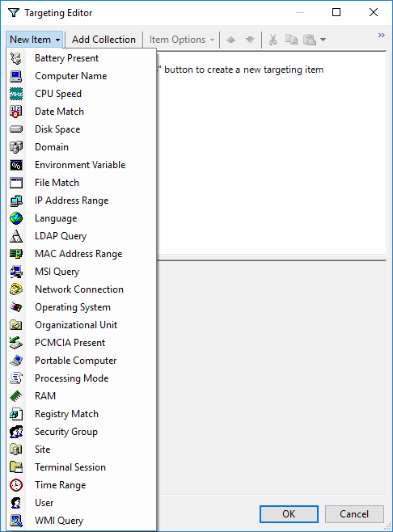Click the RAM memory stick icon
393x532 pixels.
[16, 396]
